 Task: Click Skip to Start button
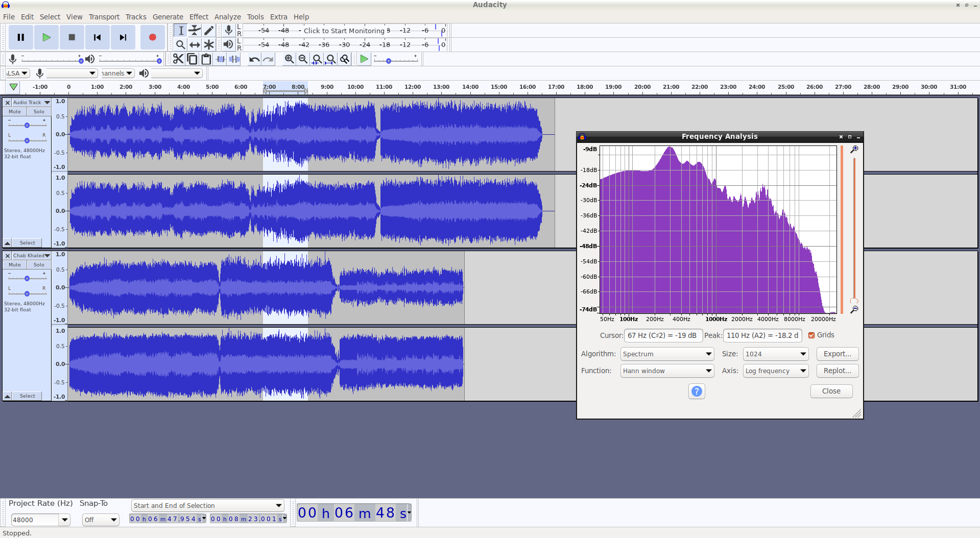(x=97, y=37)
